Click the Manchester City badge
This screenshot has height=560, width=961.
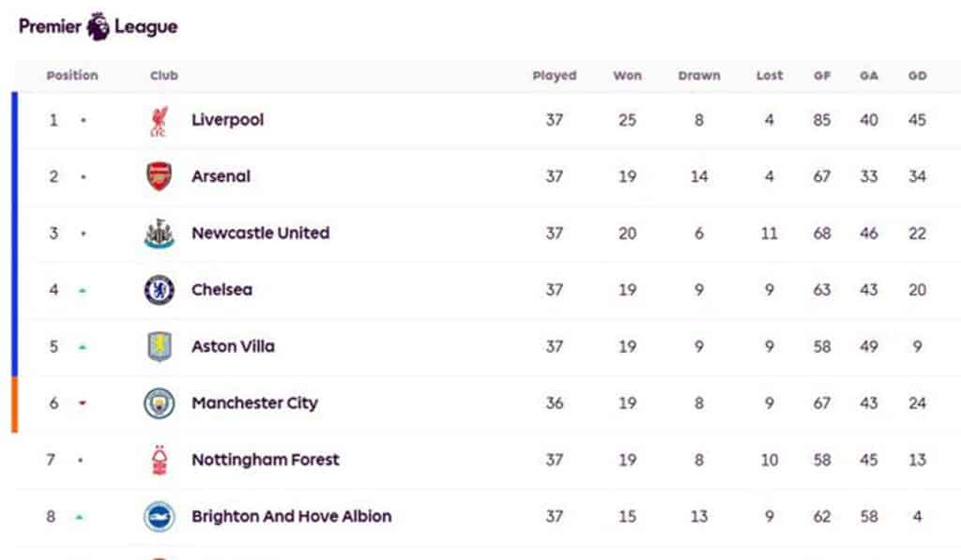160,403
